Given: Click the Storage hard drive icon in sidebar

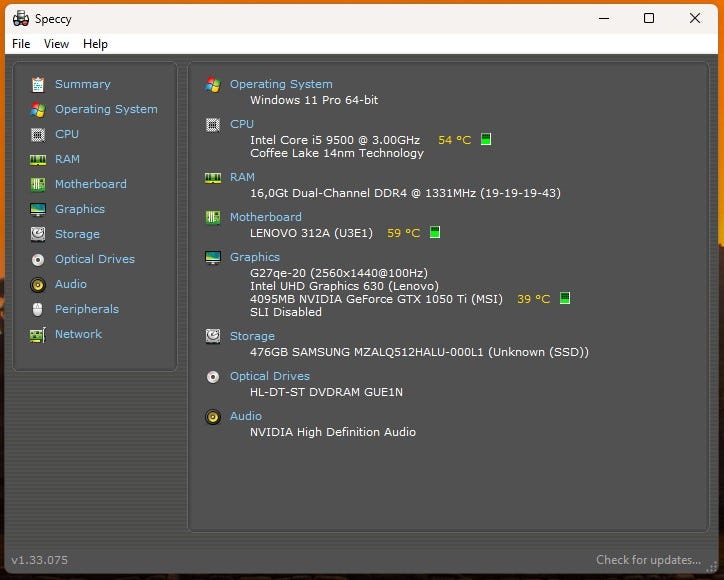Looking at the screenshot, I should click(x=38, y=234).
